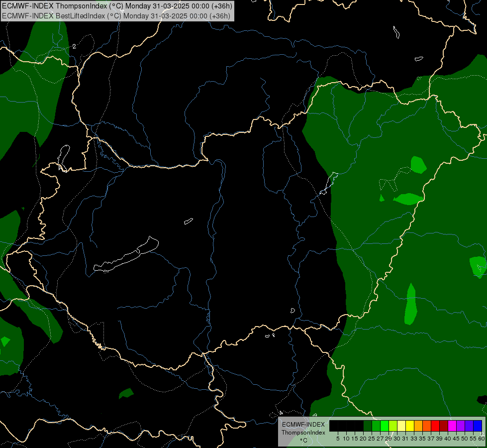Click the '°C' unit label in legend
The width and height of the screenshot is (487, 448).
coord(304,440)
